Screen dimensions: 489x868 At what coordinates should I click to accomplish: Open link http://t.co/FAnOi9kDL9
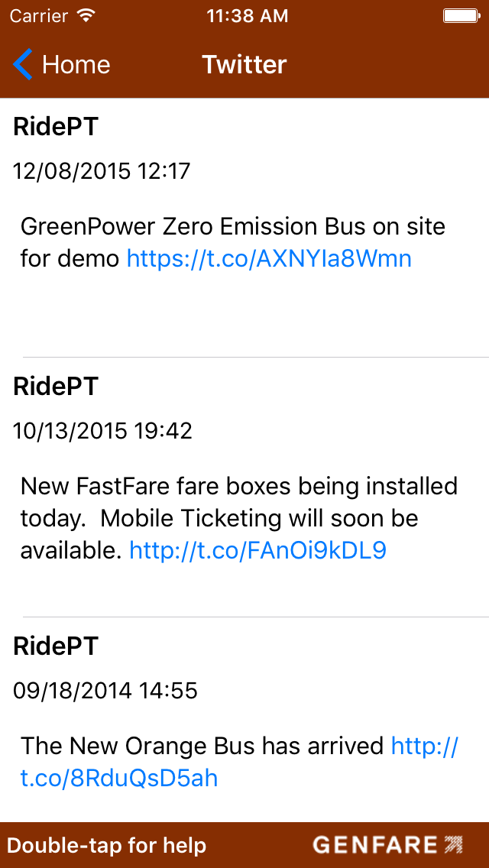click(259, 549)
